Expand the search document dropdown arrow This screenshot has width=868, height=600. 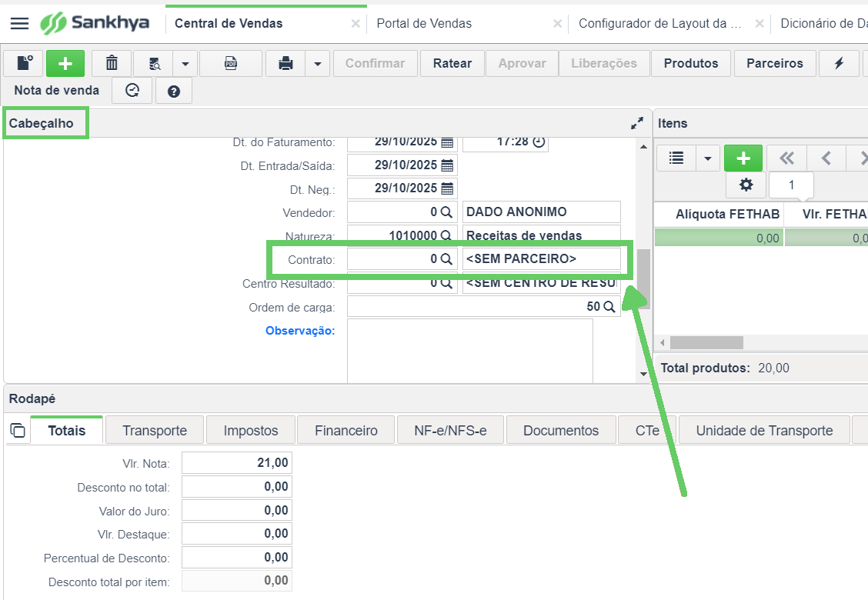[x=185, y=64]
